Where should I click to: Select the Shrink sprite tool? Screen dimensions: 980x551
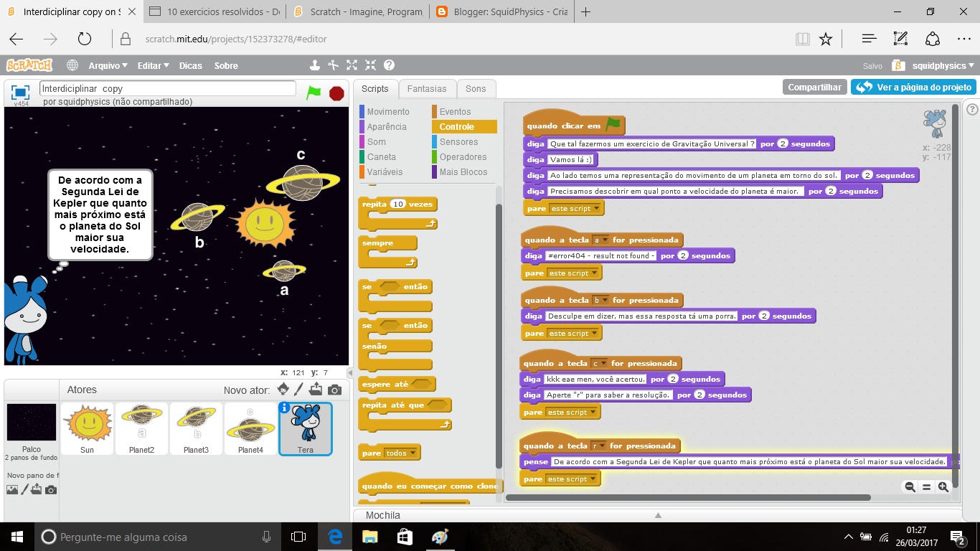370,65
